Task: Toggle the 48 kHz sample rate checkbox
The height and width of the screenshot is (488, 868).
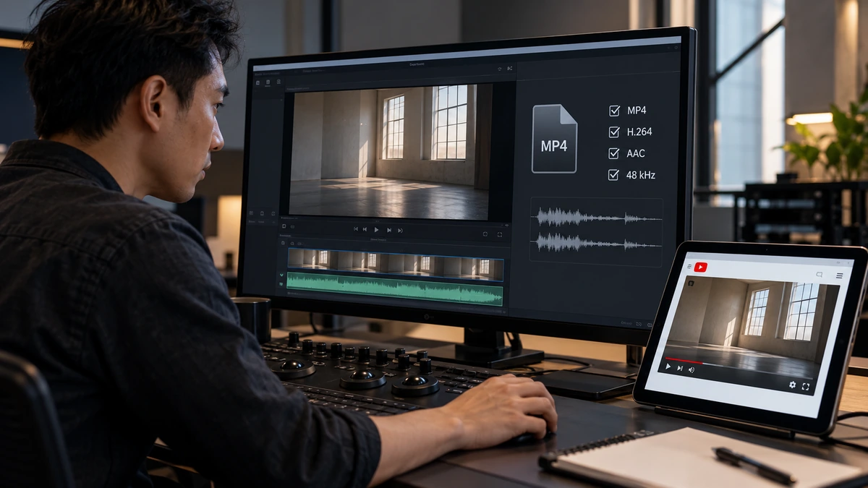Action: click(614, 174)
